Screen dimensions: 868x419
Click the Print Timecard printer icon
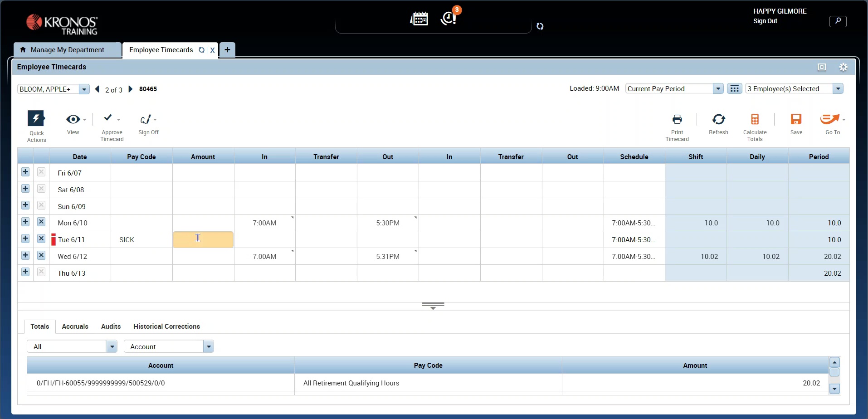point(677,119)
